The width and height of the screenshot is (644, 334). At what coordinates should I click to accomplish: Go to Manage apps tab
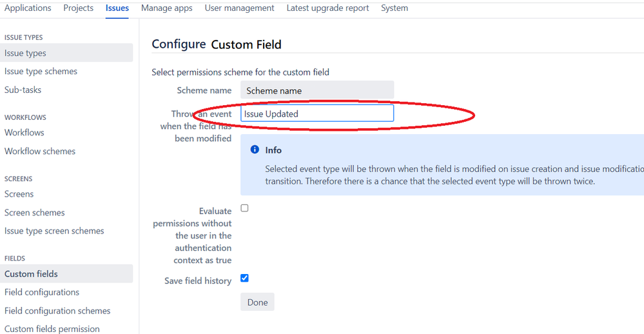pos(167,8)
